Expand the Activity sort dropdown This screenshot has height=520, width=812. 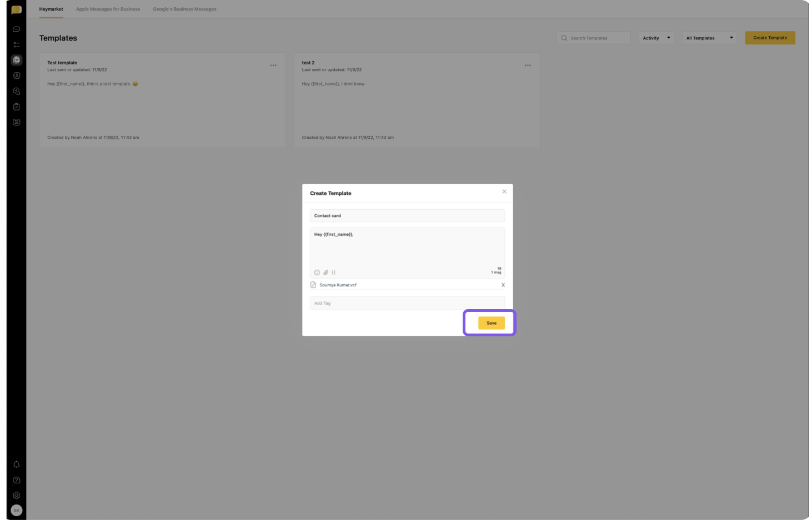tap(656, 38)
